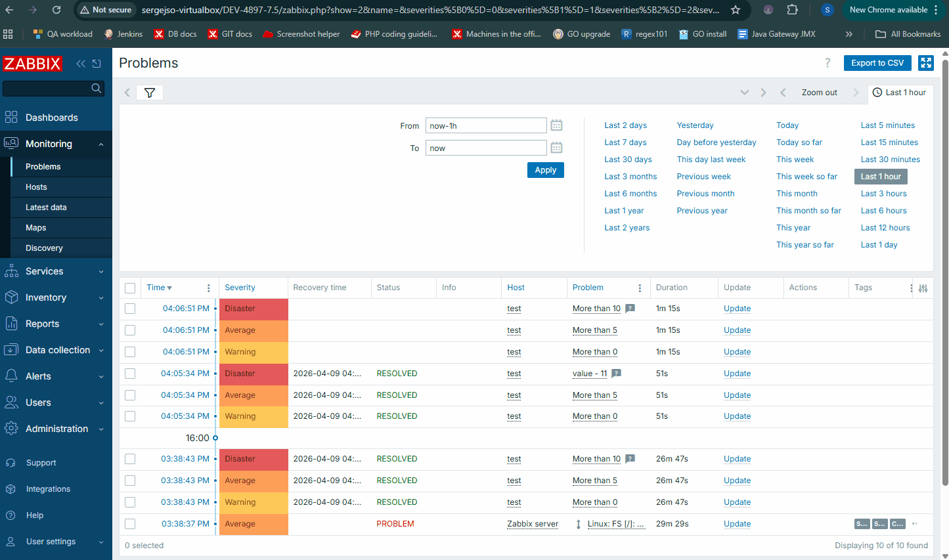Click the filter funnel icon
Screen dimensions: 949x560
(150, 93)
